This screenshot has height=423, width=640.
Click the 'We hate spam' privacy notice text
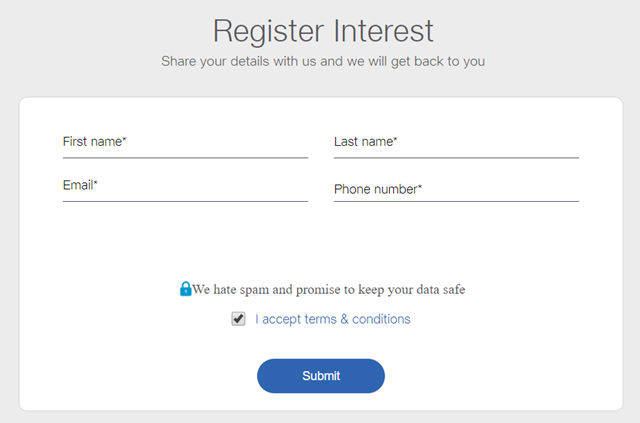[329, 289]
